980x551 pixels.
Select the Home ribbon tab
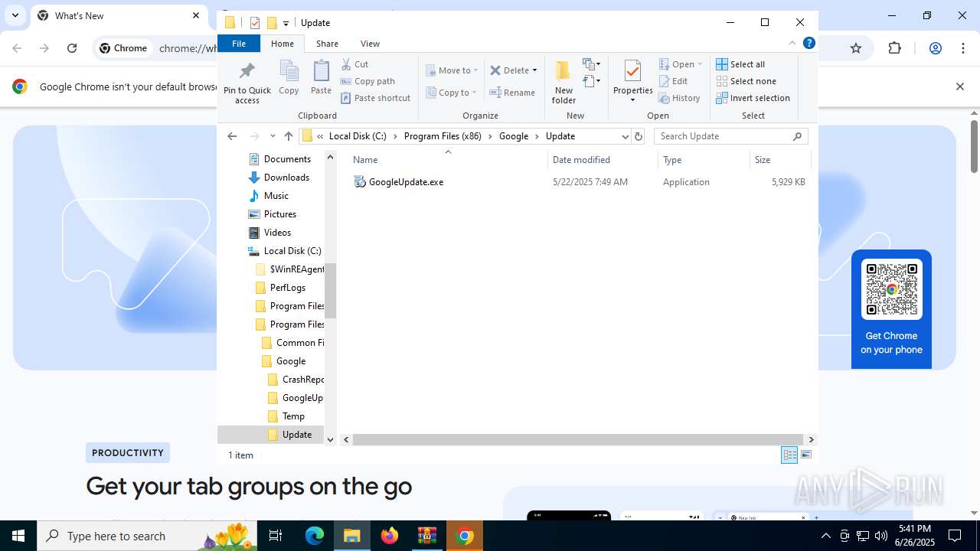283,44
